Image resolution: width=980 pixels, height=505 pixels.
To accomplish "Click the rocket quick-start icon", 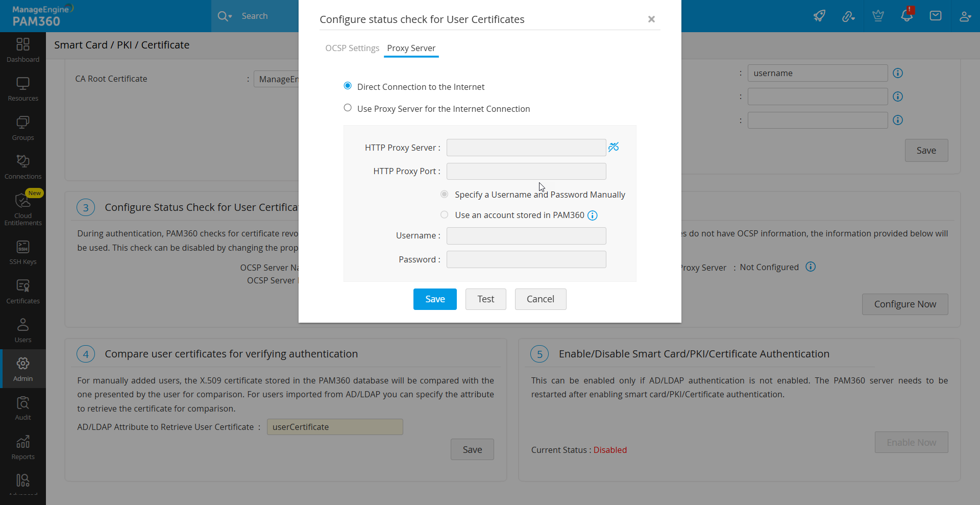I will [820, 16].
